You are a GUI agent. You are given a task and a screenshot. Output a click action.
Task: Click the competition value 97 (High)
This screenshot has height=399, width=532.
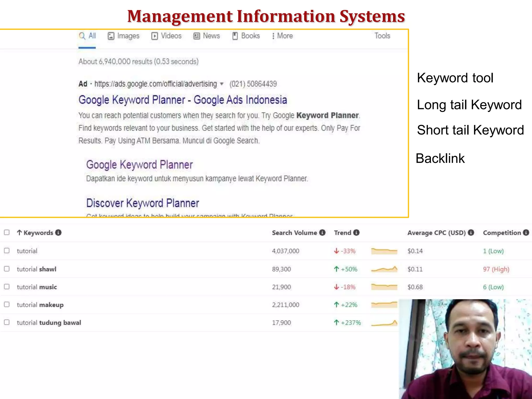496,269
